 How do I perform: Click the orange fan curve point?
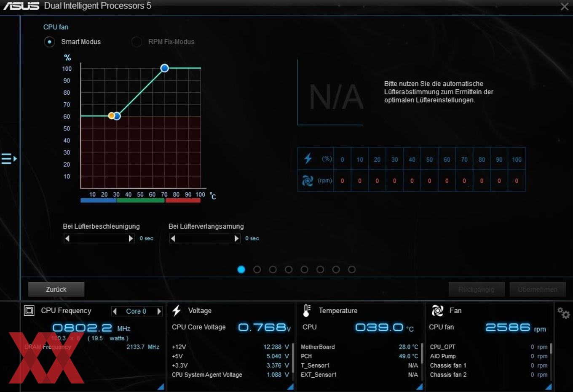[112, 116]
